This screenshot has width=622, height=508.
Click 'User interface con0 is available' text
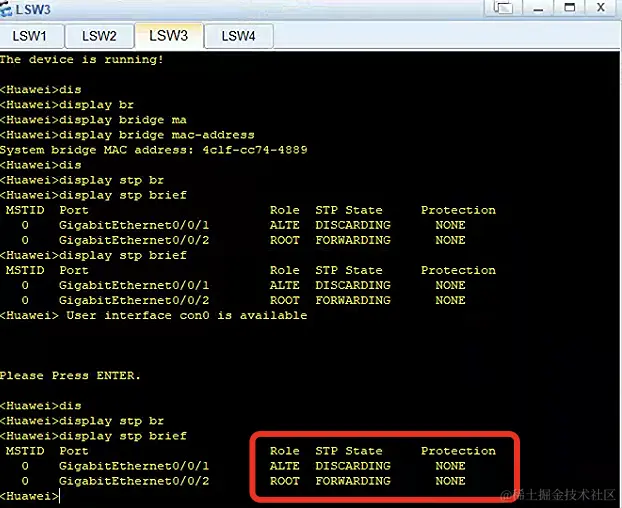pos(186,315)
